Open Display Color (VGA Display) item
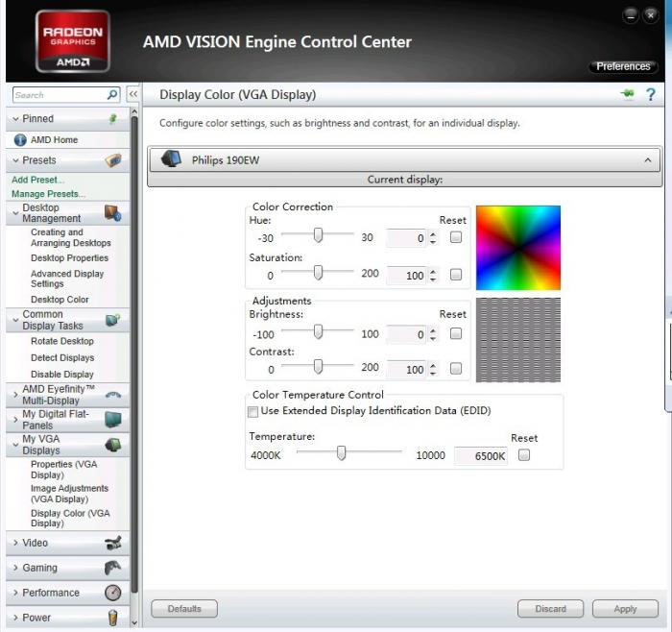Image resolution: width=672 pixels, height=632 pixels. click(x=70, y=518)
